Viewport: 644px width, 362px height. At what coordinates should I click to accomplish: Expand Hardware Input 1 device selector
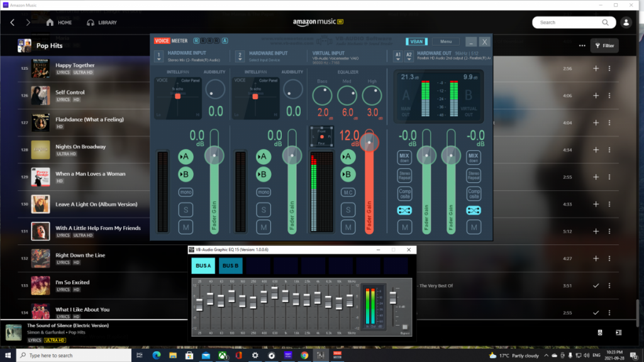point(159,56)
